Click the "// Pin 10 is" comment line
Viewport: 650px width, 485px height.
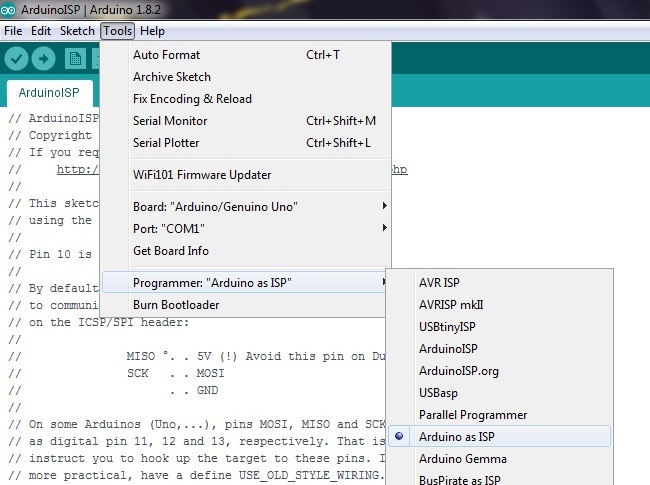click(50, 254)
